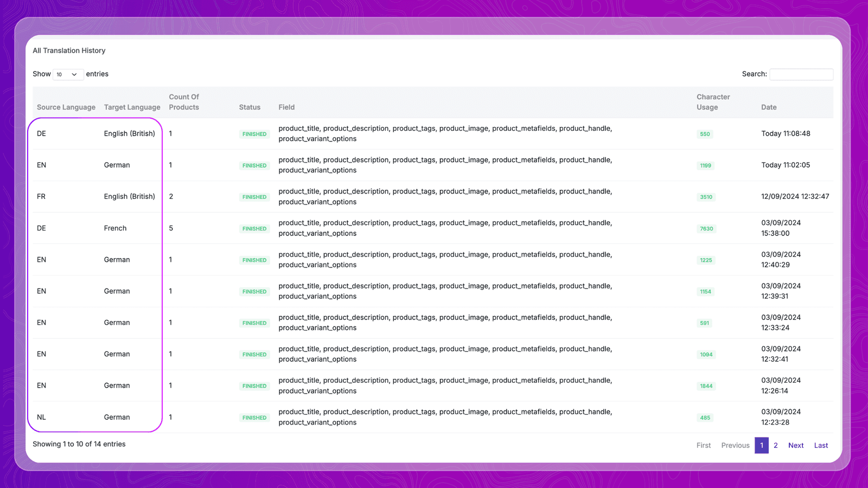Click the Previous pagination link
Screen dimensions: 868x488
[x=735, y=445]
